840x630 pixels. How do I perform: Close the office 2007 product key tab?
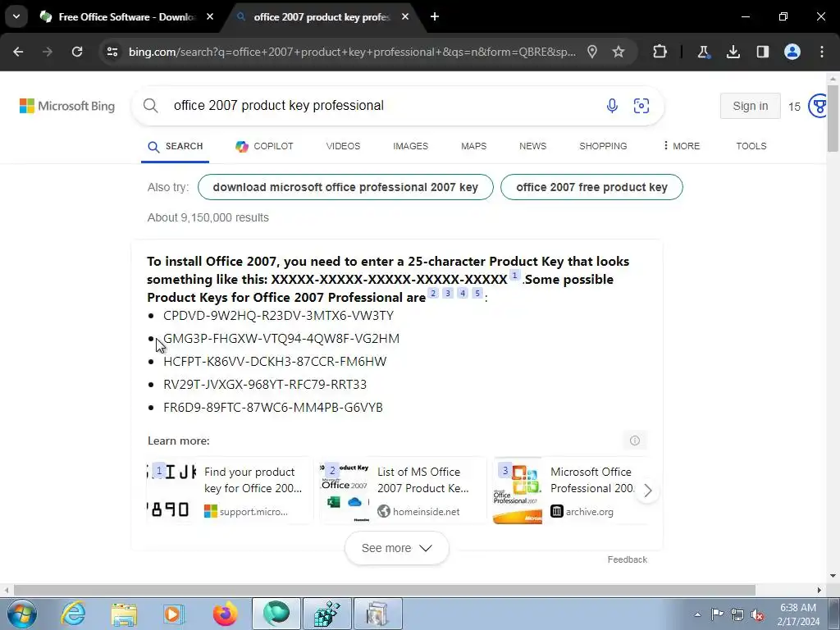(405, 17)
